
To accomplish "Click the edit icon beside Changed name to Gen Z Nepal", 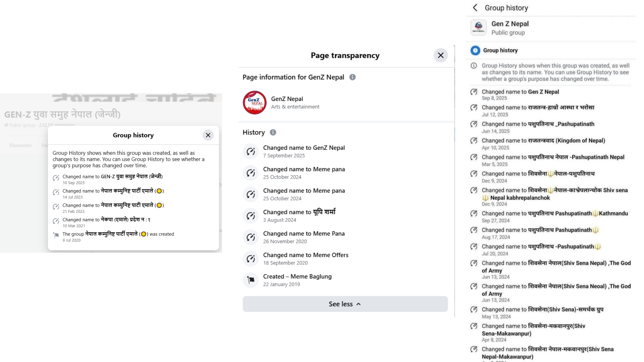I will coord(474,92).
